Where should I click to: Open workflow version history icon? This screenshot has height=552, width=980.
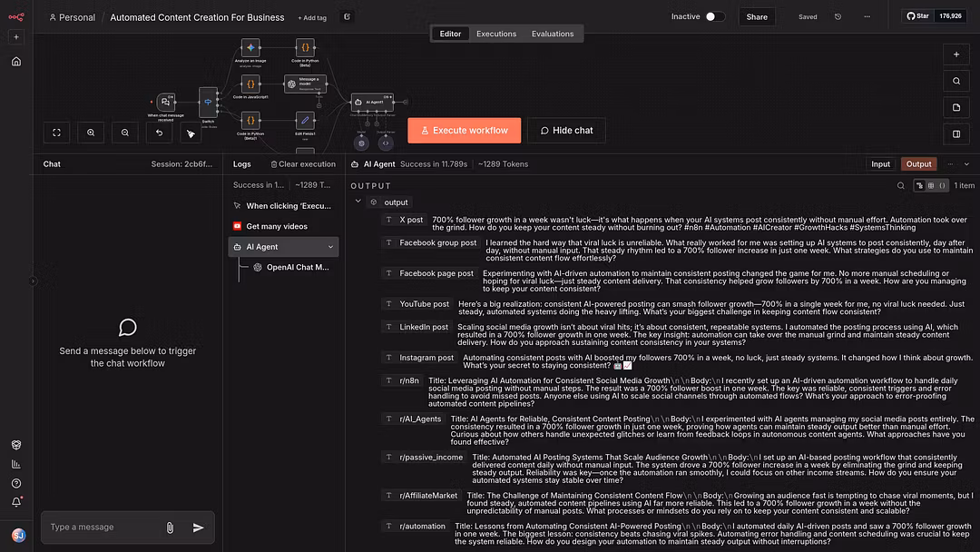coord(838,17)
